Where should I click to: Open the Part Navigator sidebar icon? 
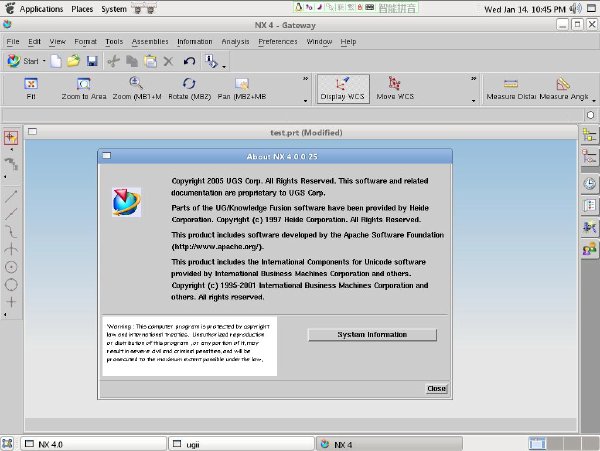point(589,157)
